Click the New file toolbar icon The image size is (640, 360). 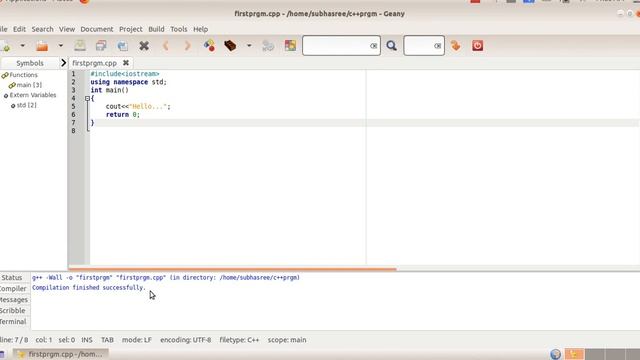[6, 46]
